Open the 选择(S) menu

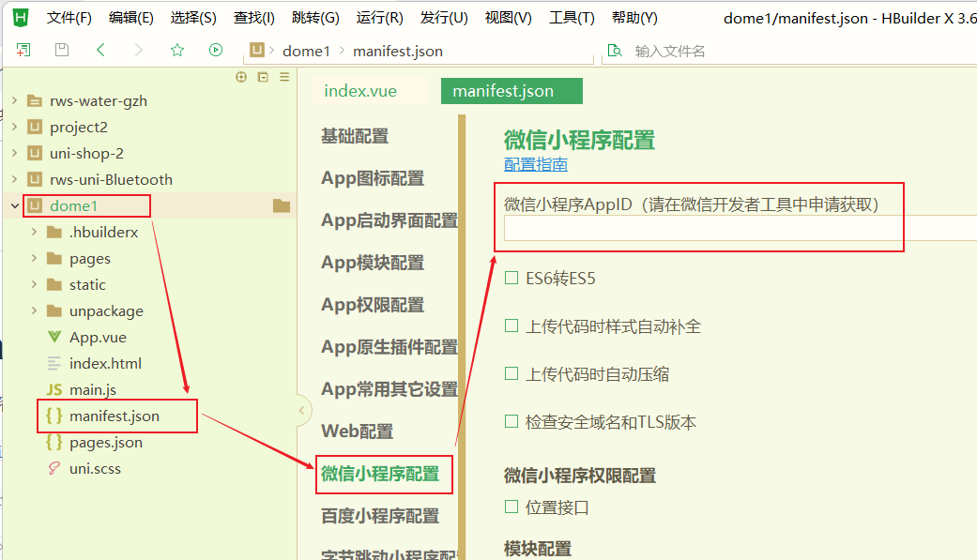click(x=193, y=18)
